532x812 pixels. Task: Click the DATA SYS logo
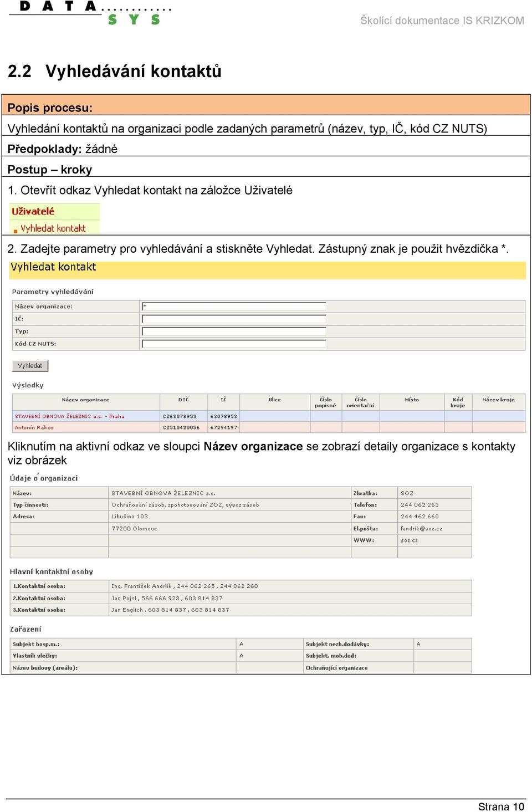pyautogui.click(x=91, y=12)
